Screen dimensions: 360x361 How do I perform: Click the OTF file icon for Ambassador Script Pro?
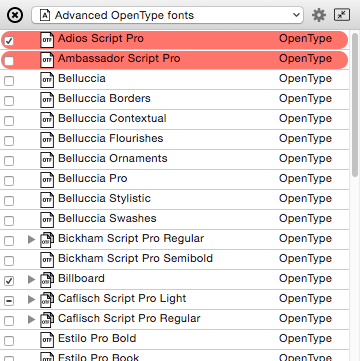[x=47, y=60]
